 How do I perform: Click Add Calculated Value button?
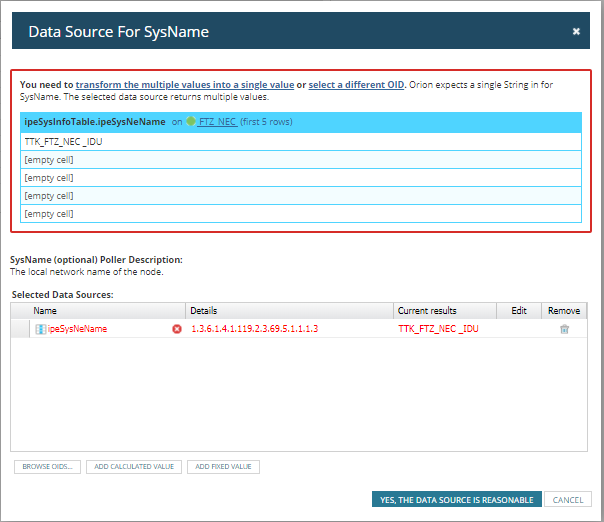coord(134,467)
